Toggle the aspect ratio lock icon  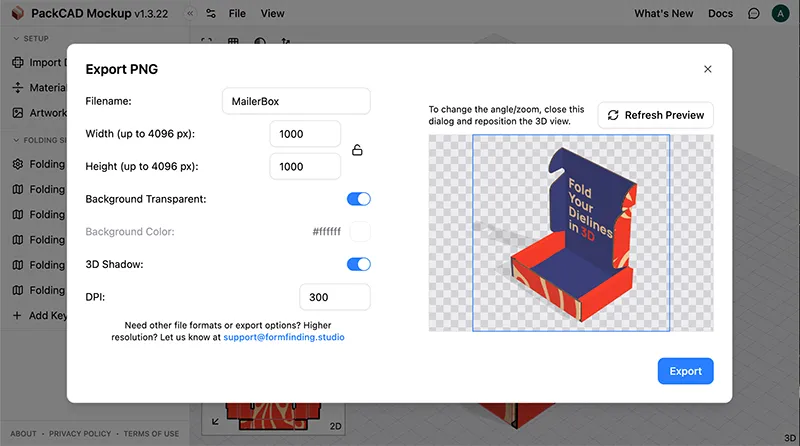357,150
